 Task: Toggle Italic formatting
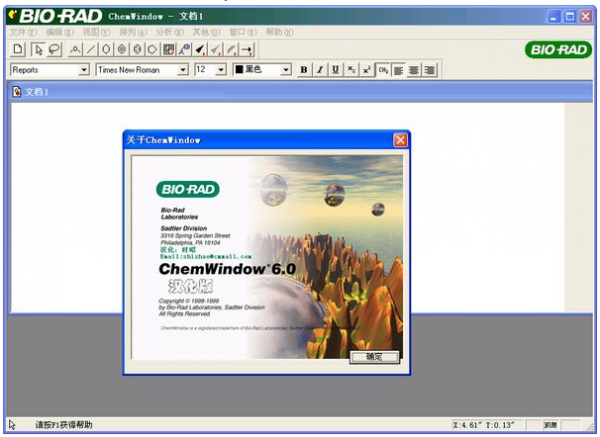click(320, 70)
